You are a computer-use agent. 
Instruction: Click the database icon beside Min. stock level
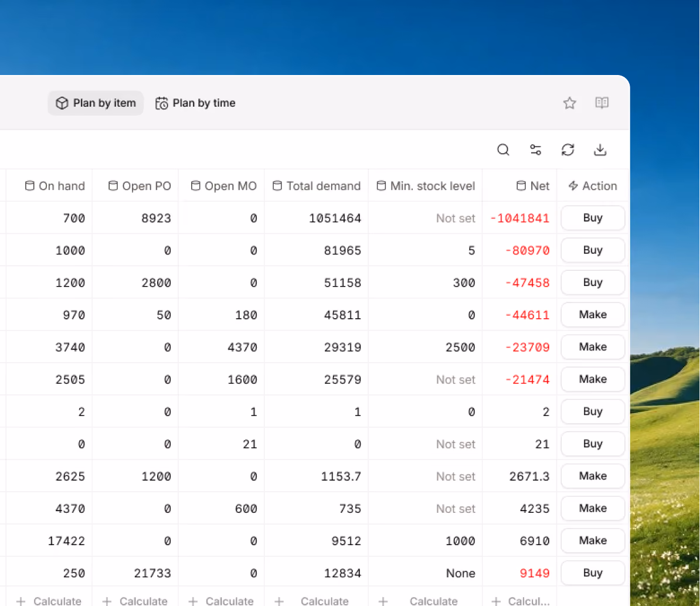pos(381,186)
